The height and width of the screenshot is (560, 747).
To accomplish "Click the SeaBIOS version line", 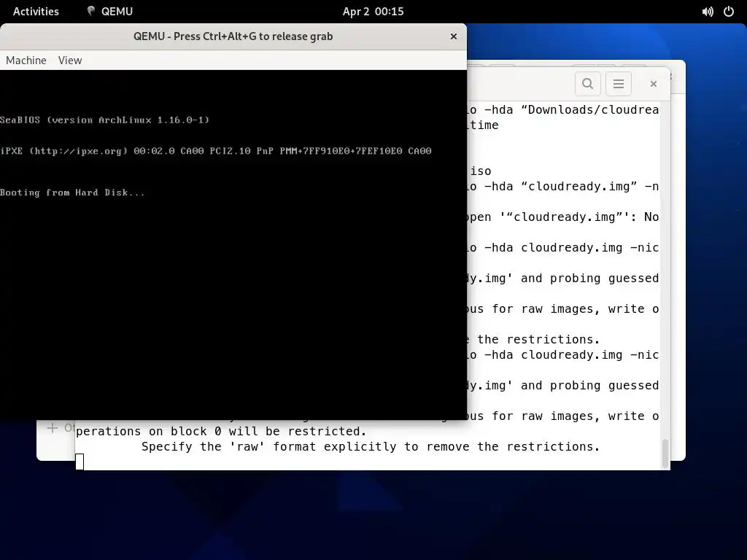I will [x=105, y=120].
